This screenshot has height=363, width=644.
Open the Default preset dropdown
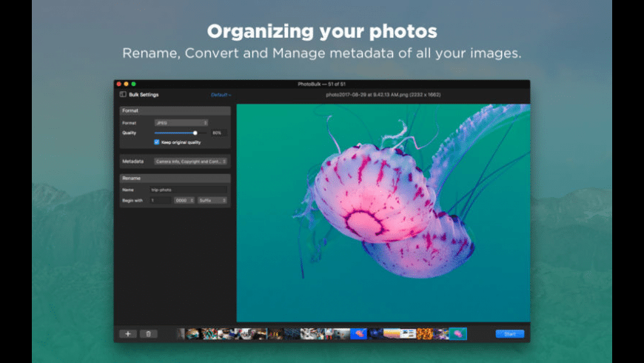(221, 95)
